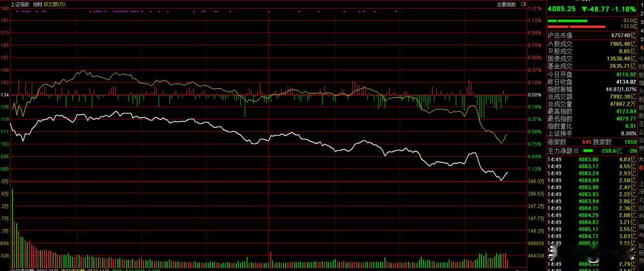The height and width of the screenshot is (271, 644).
Task: Click the 主力净额 value -268.6亿
Action: point(612,150)
